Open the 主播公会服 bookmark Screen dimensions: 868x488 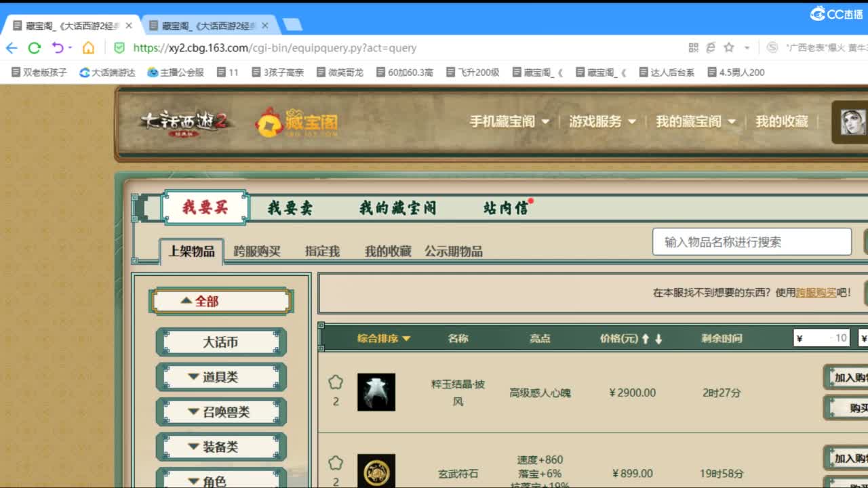(x=176, y=72)
